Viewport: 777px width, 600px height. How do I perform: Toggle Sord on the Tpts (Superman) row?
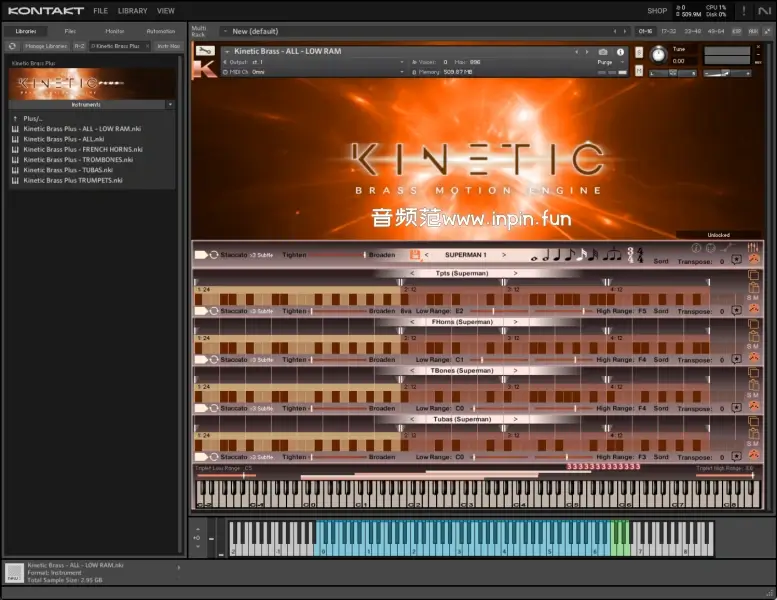(661, 311)
